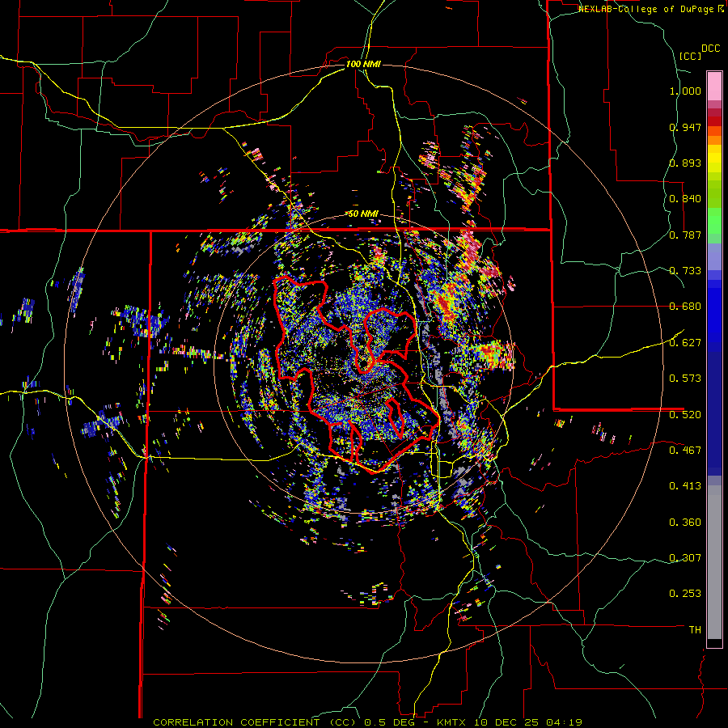Screen dimensions: 728x728
Task: Select the 0.307 scale value label
Action: point(685,557)
